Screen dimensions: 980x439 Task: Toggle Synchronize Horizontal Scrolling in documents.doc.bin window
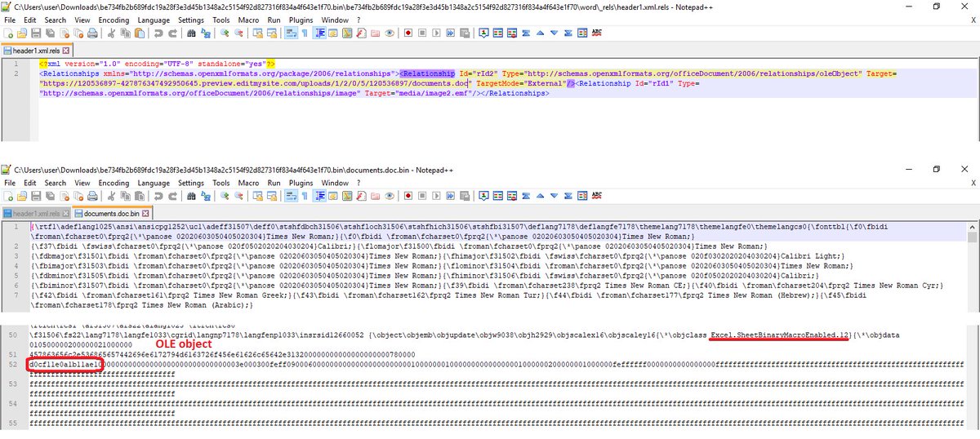[x=272, y=195]
